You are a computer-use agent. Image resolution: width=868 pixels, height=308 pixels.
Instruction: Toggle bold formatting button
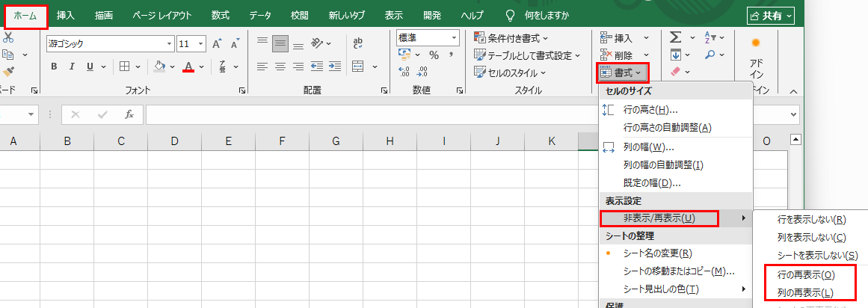pos(54,67)
